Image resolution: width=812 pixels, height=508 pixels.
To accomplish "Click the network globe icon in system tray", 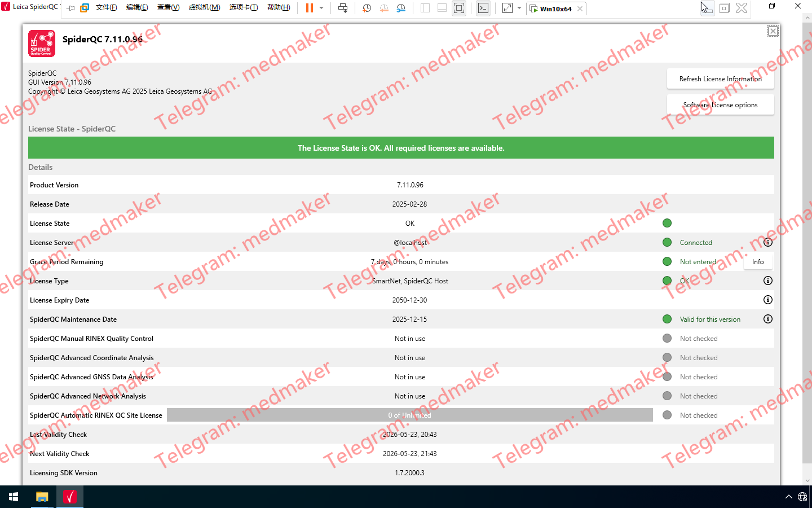I will [802, 497].
